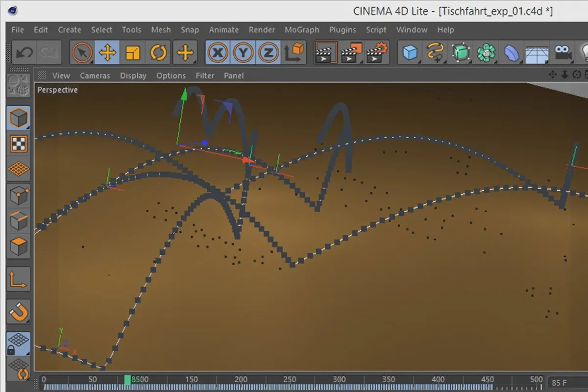This screenshot has height=392, width=588.
Task: Select the Scale tool
Action: (x=133, y=52)
